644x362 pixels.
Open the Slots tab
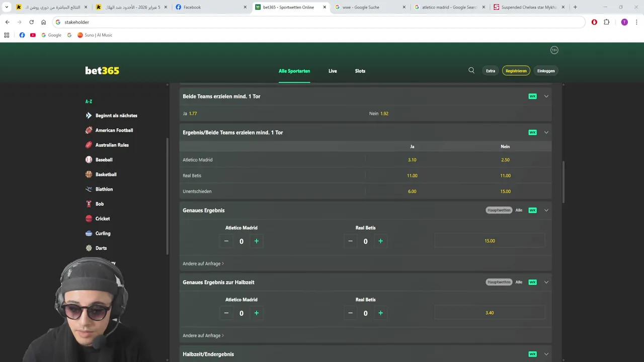coord(360,71)
